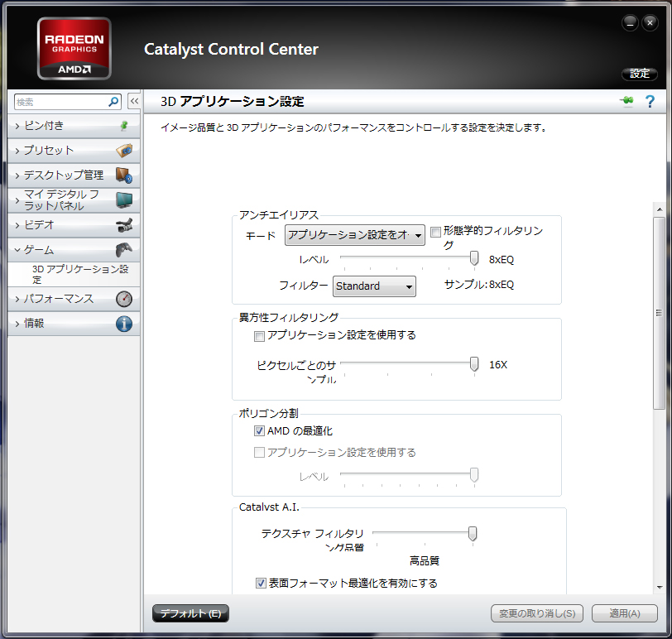
Task: Open anti-aliasing モード dropdown
Action: click(x=355, y=235)
